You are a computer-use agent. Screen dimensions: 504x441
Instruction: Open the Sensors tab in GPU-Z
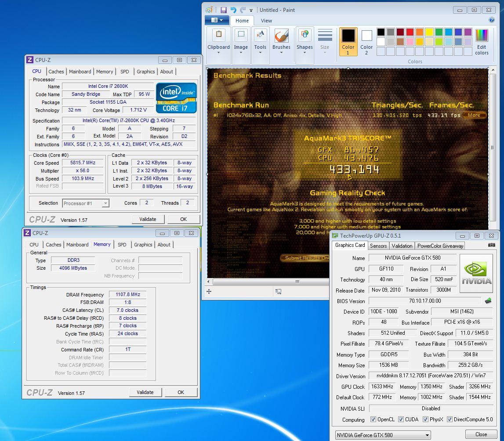378,246
